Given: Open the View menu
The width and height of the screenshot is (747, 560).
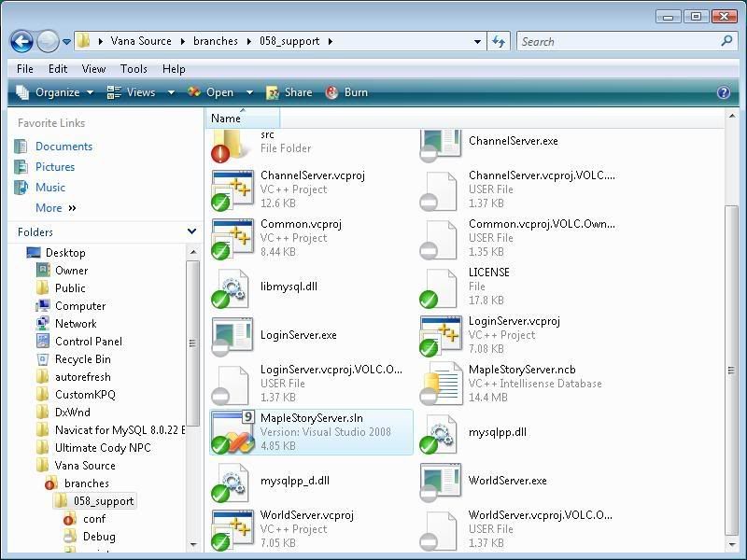Looking at the screenshot, I should tap(93, 69).
